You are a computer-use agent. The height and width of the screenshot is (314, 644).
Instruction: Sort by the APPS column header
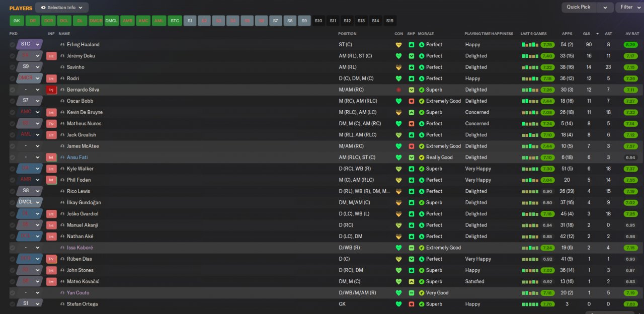pos(567,34)
